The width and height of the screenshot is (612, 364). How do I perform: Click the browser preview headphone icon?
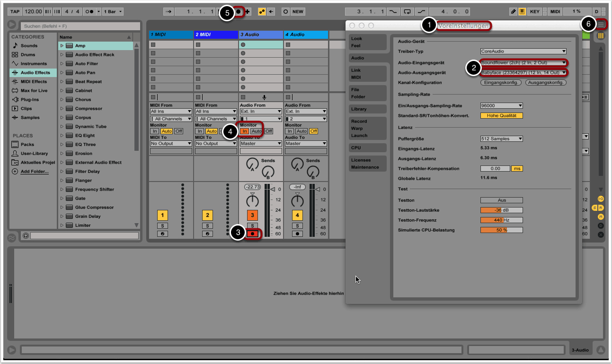click(26, 235)
